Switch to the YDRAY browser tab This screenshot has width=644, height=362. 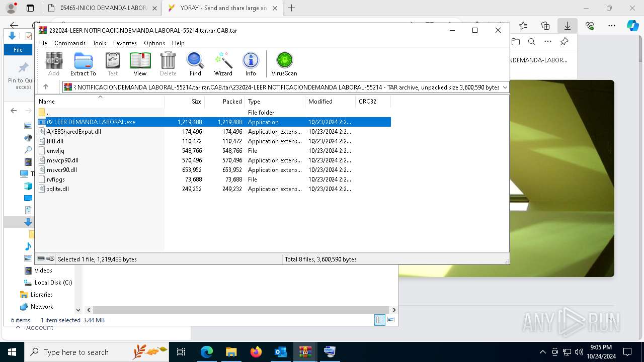pyautogui.click(x=222, y=8)
